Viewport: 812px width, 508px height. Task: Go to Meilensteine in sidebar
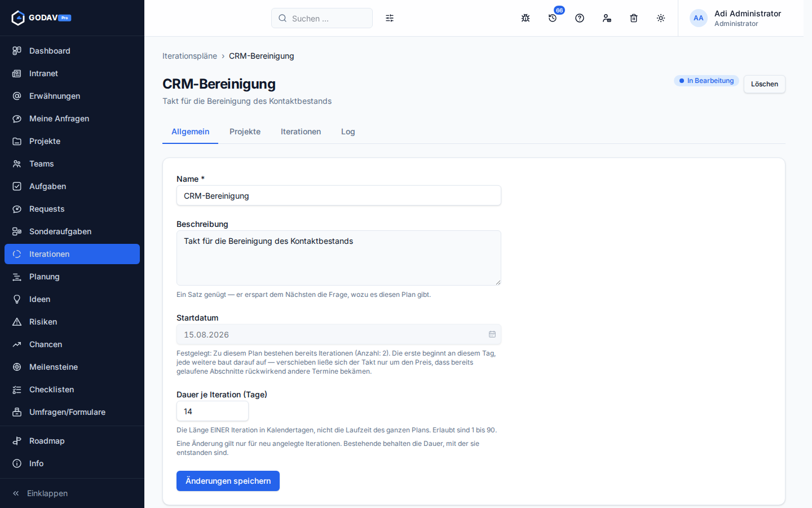coord(72,367)
